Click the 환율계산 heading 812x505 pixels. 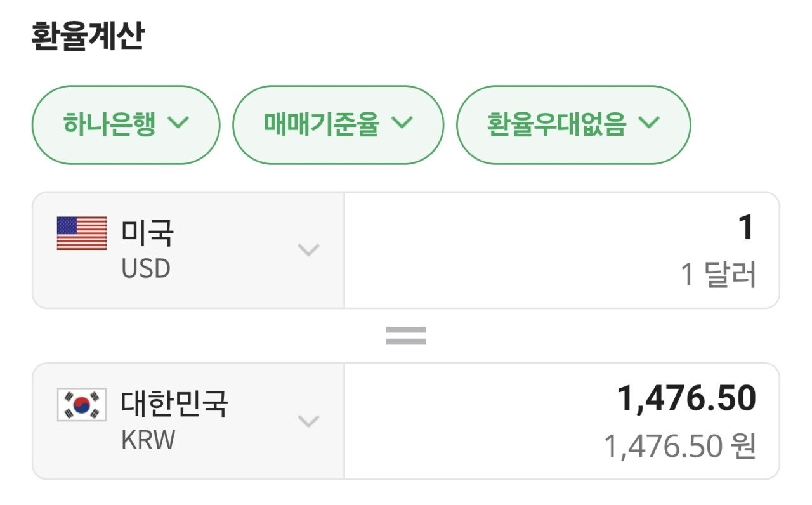[88, 37]
